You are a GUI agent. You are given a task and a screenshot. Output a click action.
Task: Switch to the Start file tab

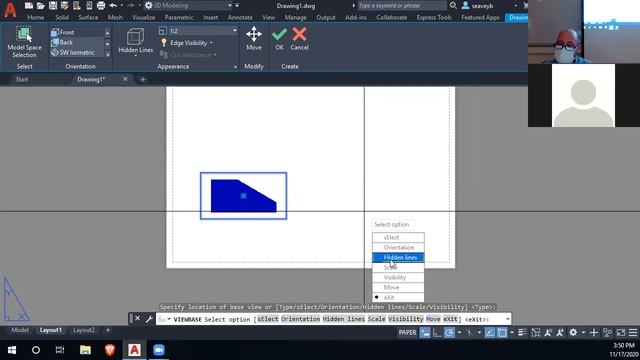(22, 79)
